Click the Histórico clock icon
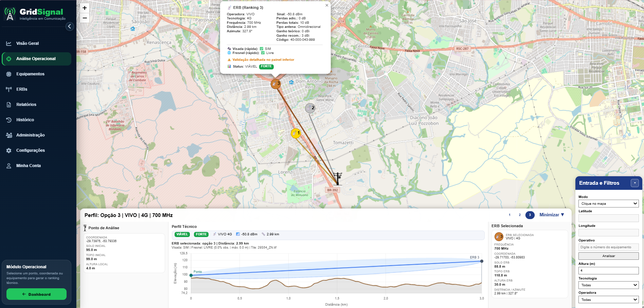644x308 pixels. point(9,120)
